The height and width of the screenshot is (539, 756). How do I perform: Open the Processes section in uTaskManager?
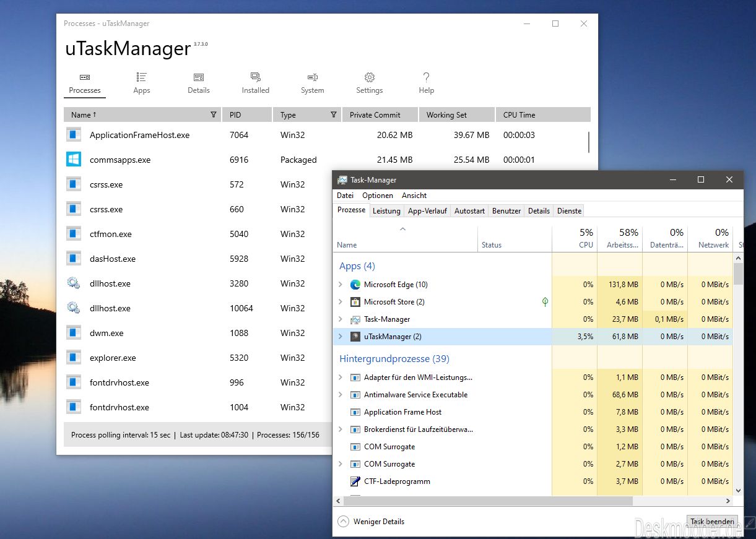[x=85, y=84]
